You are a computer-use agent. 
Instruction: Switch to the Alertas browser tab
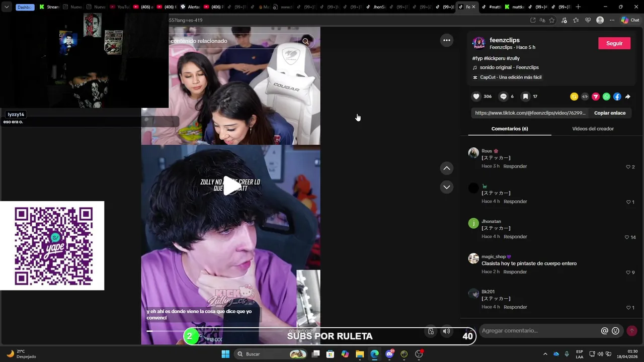coord(190,7)
